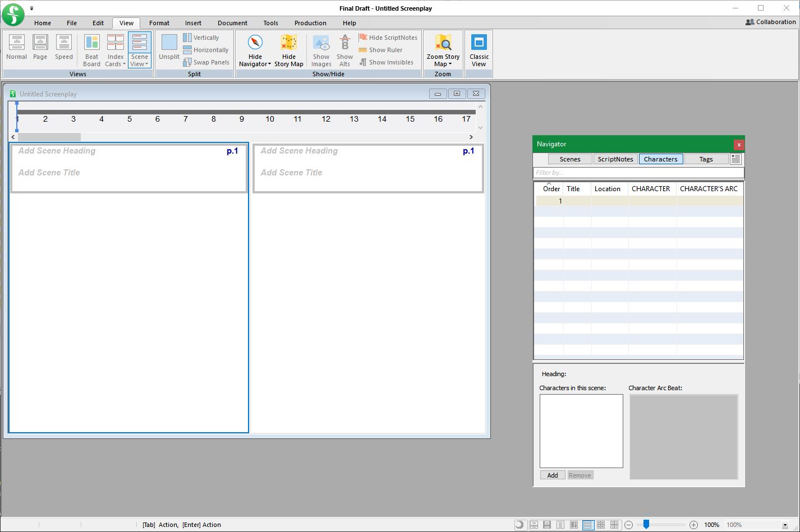This screenshot has height=532, width=800.
Task: Open the Quick Access toolbar customize arrow
Action: point(31,8)
